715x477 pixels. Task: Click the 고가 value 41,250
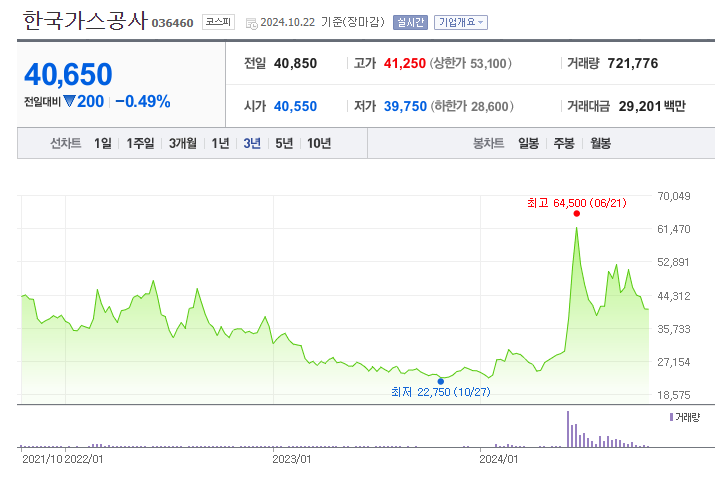pyautogui.click(x=404, y=63)
